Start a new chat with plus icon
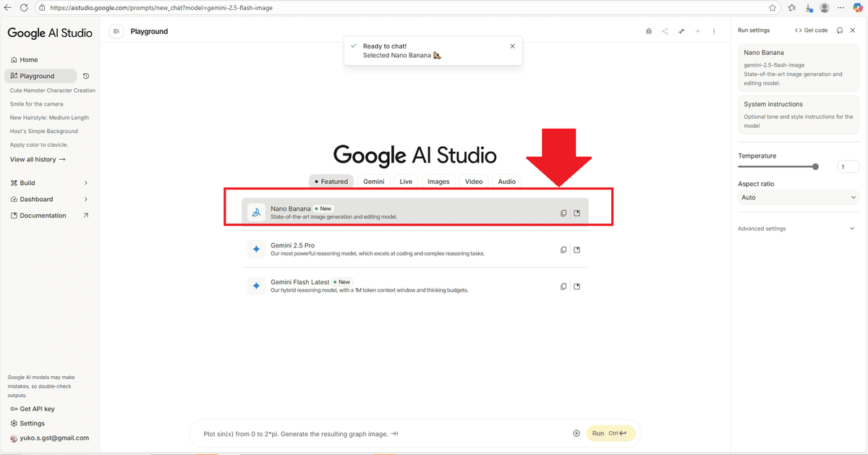The image size is (868, 455). pos(698,31)
